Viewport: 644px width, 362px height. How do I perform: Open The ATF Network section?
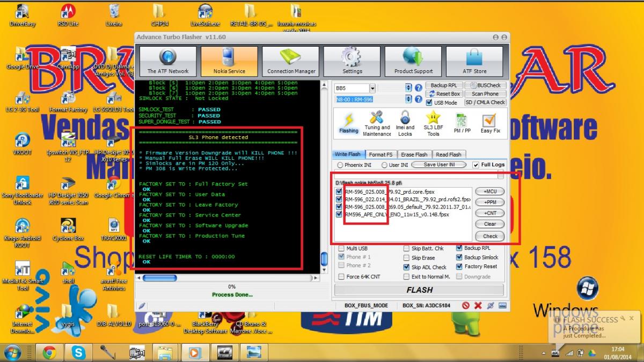[x=168, y=61]
